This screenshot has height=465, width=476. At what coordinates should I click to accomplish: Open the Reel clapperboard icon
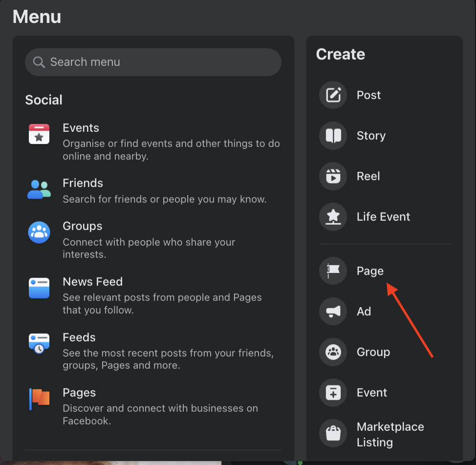[x=333, y=176]
